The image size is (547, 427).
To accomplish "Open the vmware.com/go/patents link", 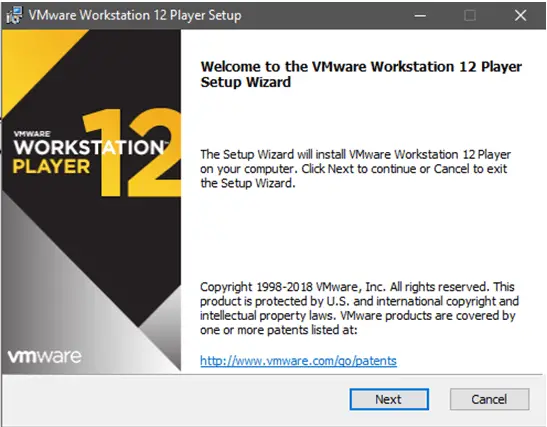I will pyautogui.click(x=298, y=361).
